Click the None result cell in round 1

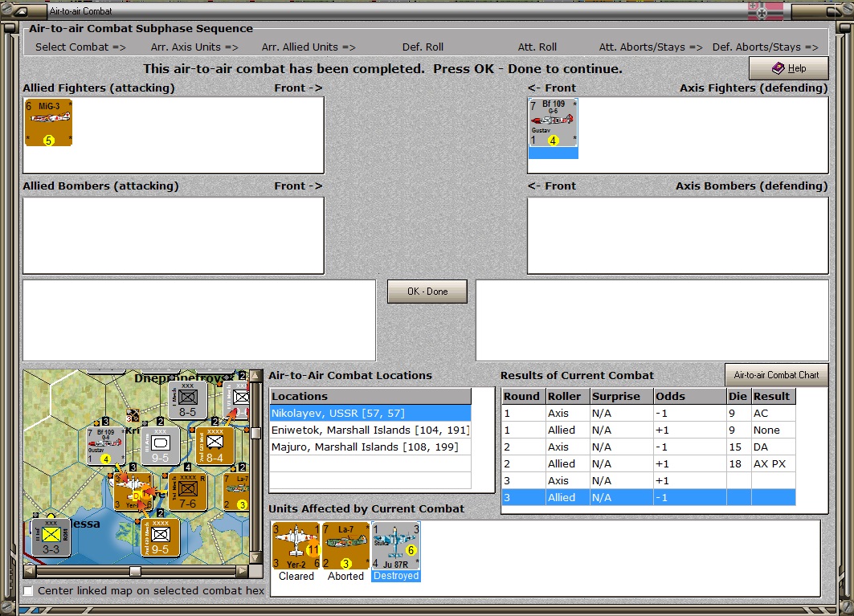774,430
